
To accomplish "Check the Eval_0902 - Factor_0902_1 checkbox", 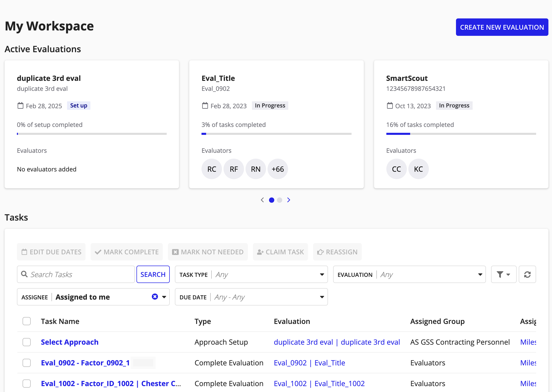I will pos(27,363).
